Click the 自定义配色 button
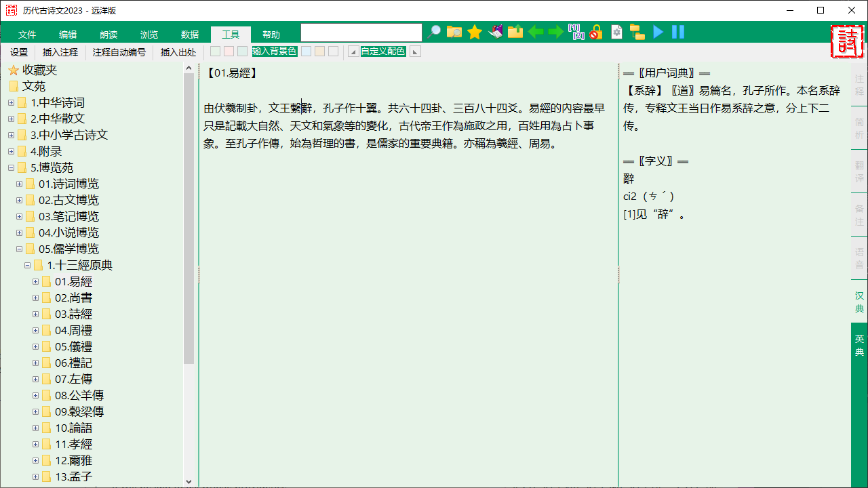The image size is (868, 488). (382, 51)
